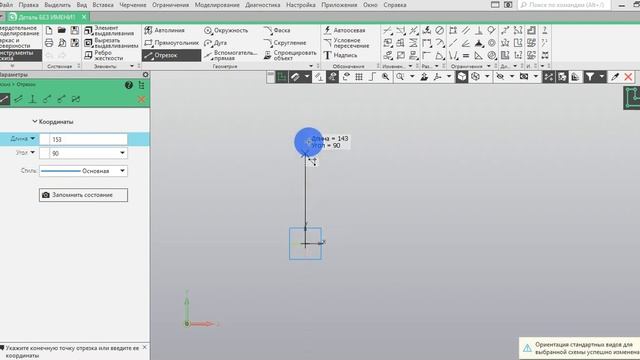
Task: Cancel command with orange X
Action: click(142, 99)
